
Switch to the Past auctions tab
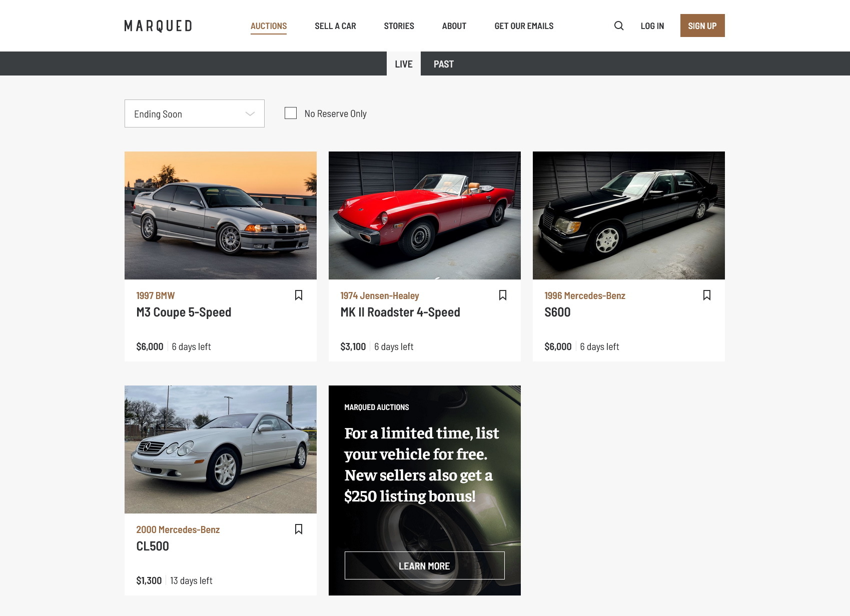pos(443,64)
